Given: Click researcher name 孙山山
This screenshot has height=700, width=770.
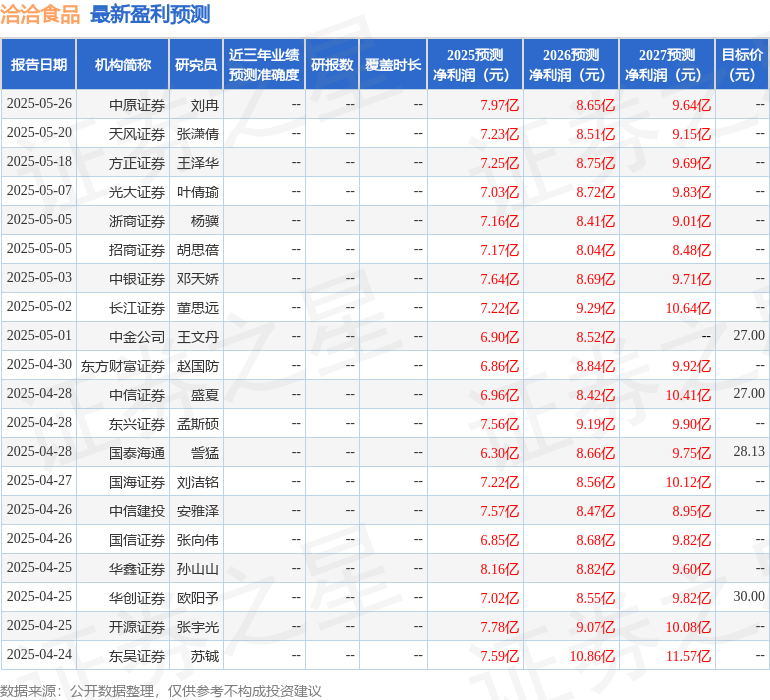Looking at the screenshot, I should tap(198, 569).
